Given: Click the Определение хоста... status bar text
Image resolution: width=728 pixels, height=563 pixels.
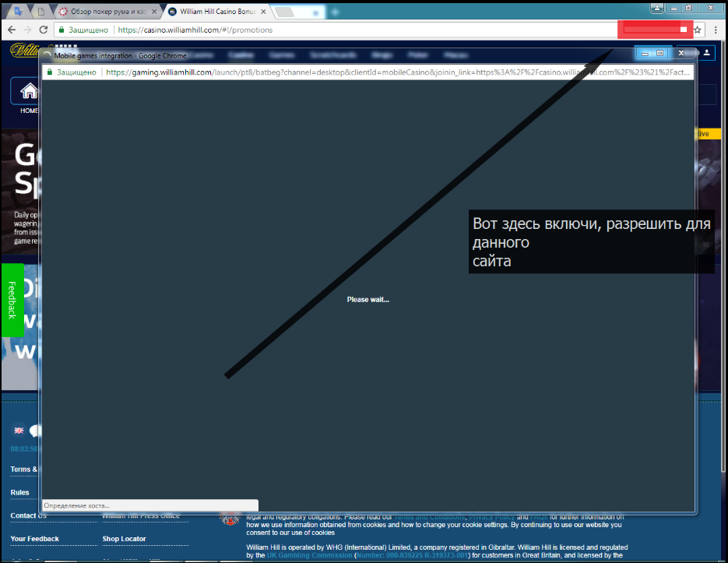Looking at the screenshot, I should click(76, 505).
